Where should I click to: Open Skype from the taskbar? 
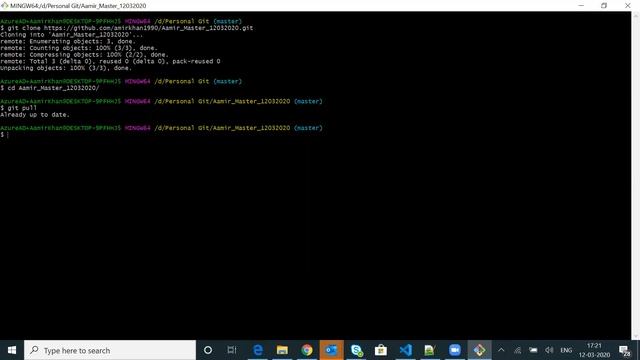356,350
